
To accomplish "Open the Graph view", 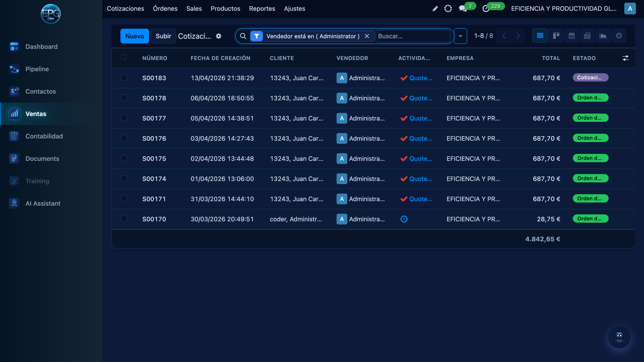I will pos(603,36).
